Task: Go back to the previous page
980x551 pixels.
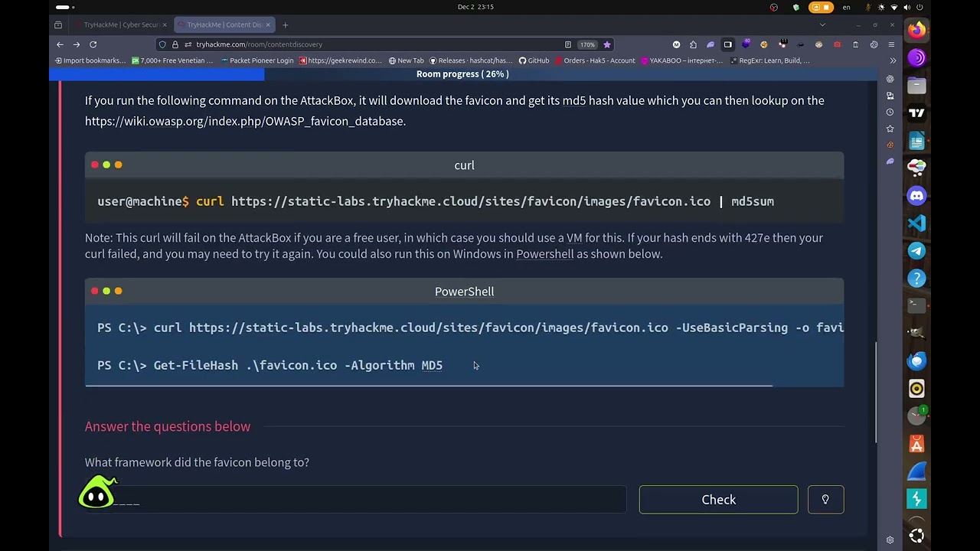Action: pyautogui.click(x=58, y=44)
